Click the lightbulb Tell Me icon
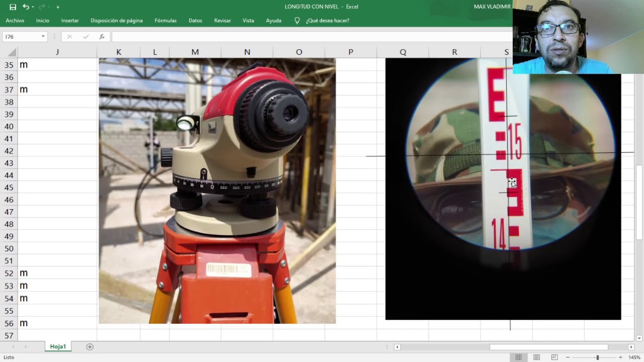644x362 pixels. 297,21
